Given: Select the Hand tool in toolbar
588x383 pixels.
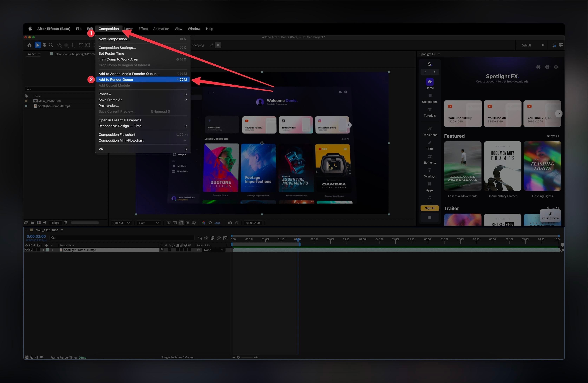Looking at the screenshot, I should coord(44,45).
